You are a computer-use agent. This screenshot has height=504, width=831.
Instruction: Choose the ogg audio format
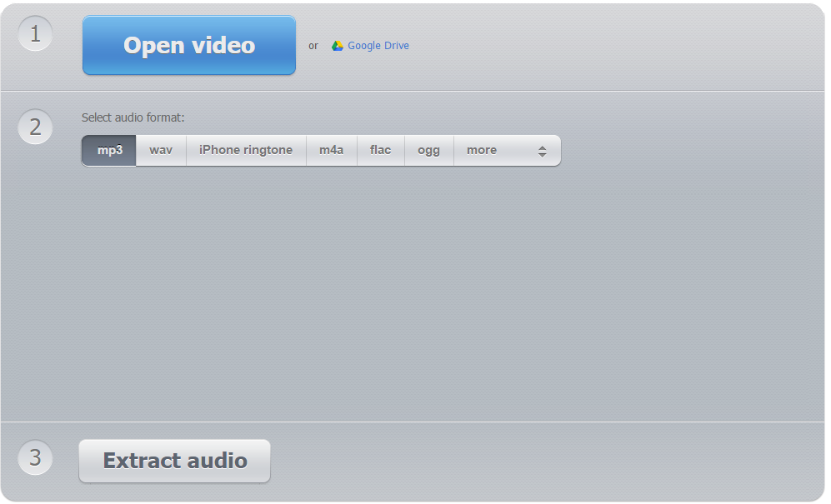428,151
